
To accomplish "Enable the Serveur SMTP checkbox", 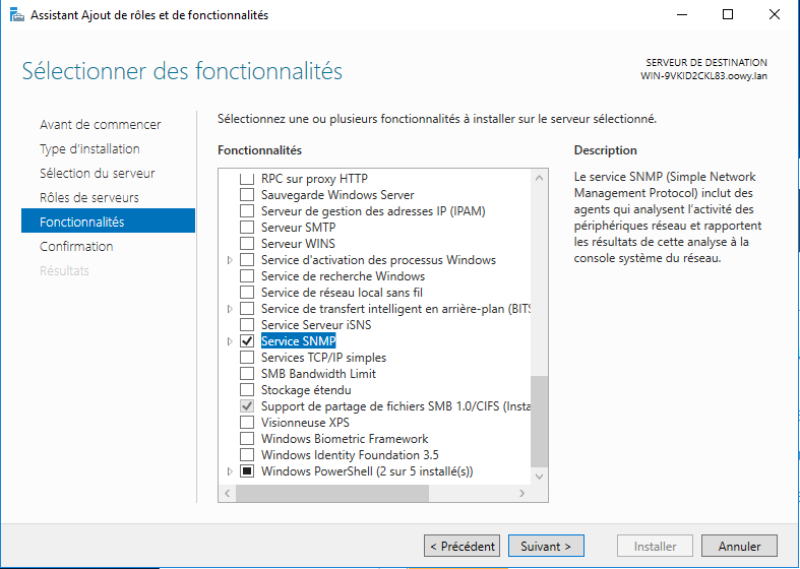I will coord(247,227).
